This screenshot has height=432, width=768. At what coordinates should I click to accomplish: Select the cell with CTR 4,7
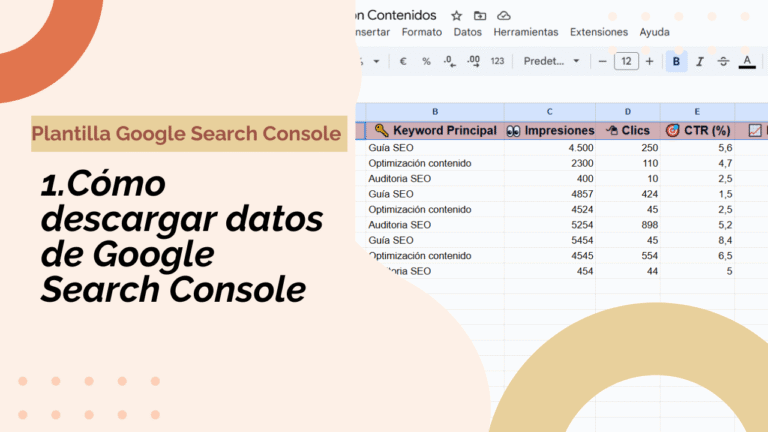[697, 163]
